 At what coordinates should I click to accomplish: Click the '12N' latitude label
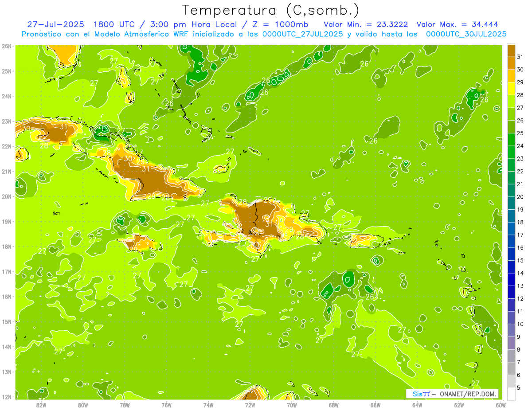point(6,397)
